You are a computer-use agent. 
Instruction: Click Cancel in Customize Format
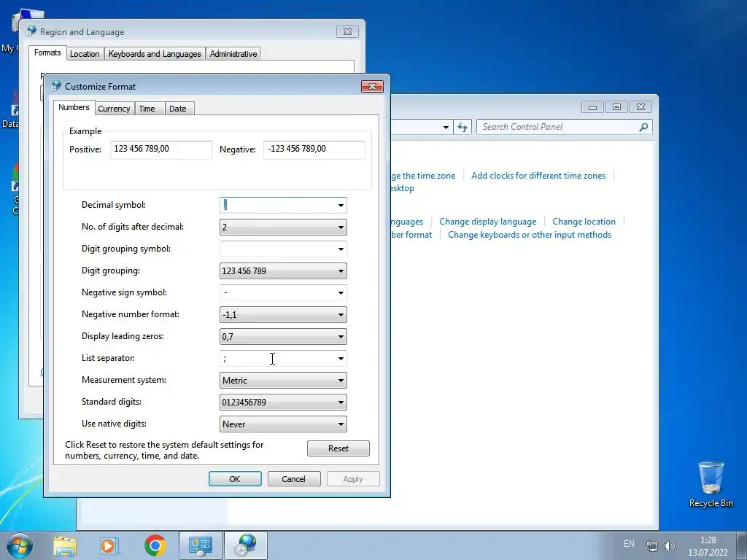pos(293,479)
